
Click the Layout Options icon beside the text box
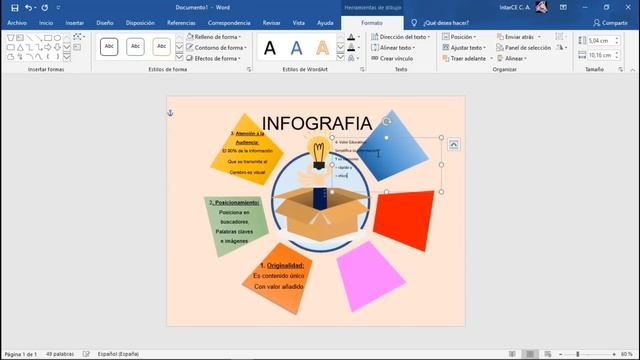tap(453, 144)
